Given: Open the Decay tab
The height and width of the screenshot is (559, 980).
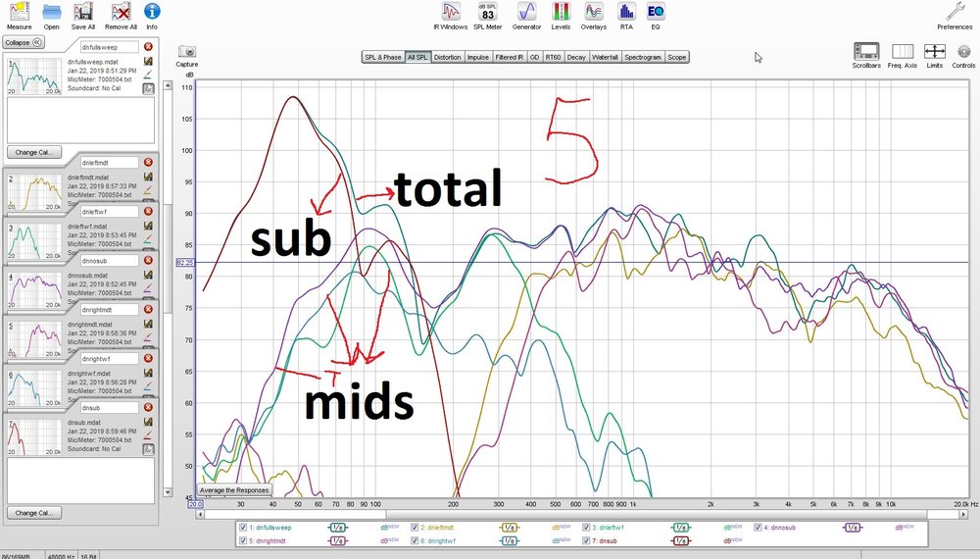Looking at the screenshot, I should (x=576, y=57).
